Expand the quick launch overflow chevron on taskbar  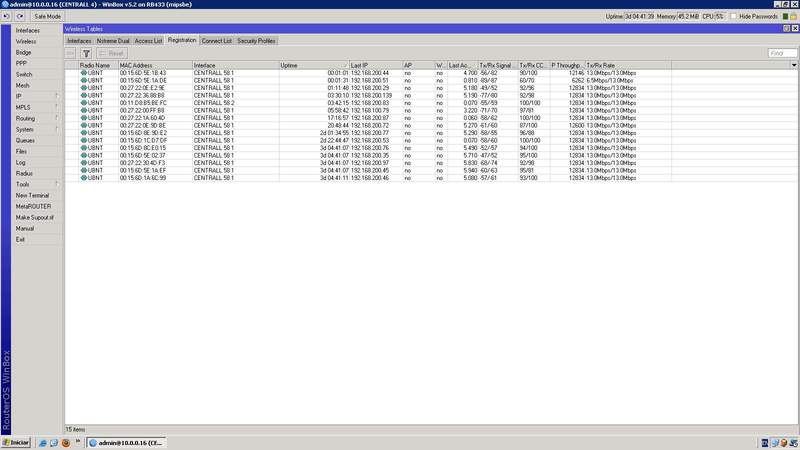tap(78, 442)
